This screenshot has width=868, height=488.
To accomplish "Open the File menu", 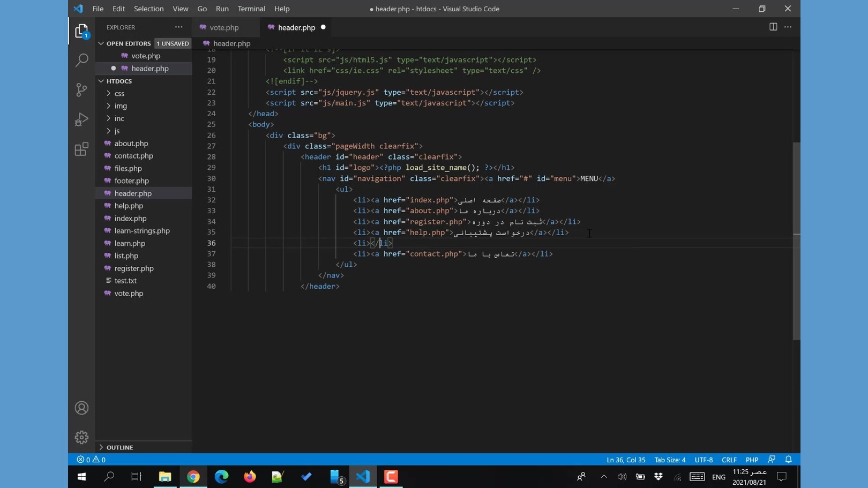I will [98, 9].
